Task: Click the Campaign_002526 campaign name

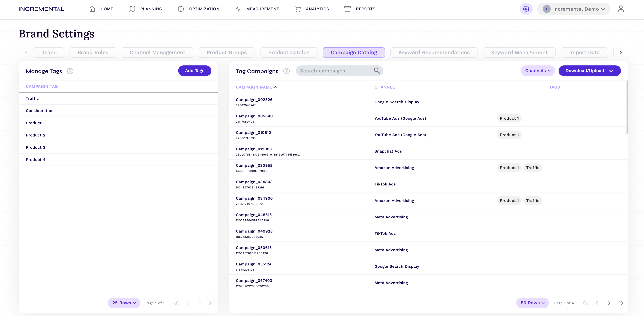Action: tap(254, 100)
